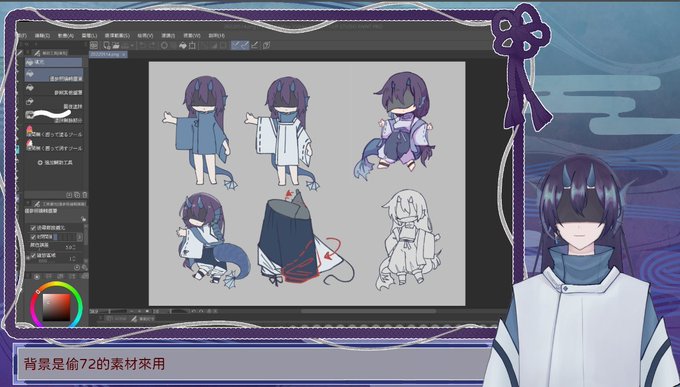Click the Scale/Rotate transform icon
This screenshot has height=387, width=680.
coord(192,46)
